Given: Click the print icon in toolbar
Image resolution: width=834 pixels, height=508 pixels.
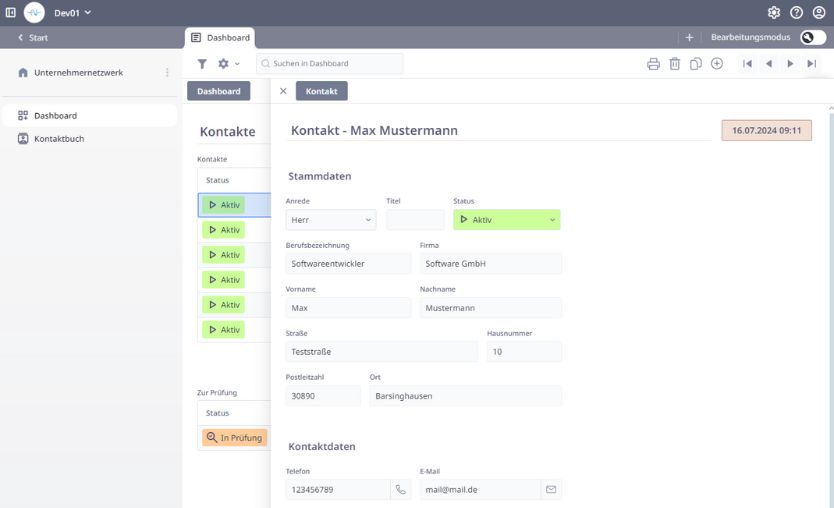Looking at the screenshot, I should [653, 64].
